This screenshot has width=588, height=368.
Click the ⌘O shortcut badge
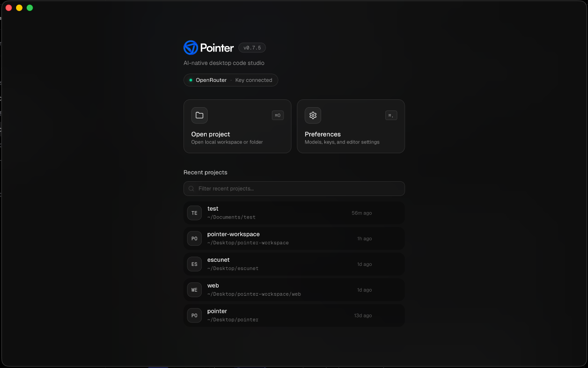click(278, 115)
